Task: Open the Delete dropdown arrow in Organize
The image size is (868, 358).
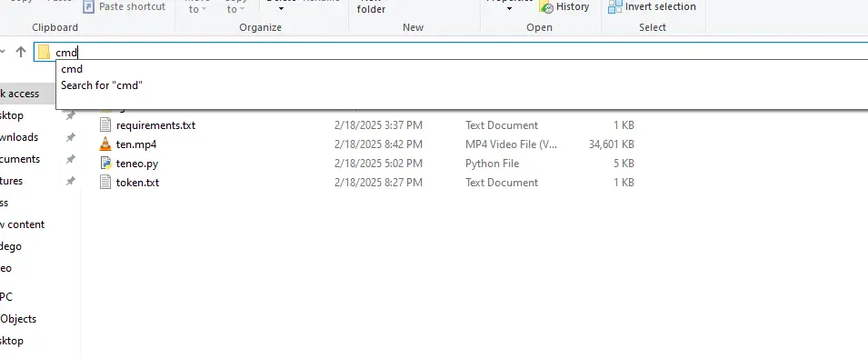Action: pyautogui.click(x=281, y=9)
